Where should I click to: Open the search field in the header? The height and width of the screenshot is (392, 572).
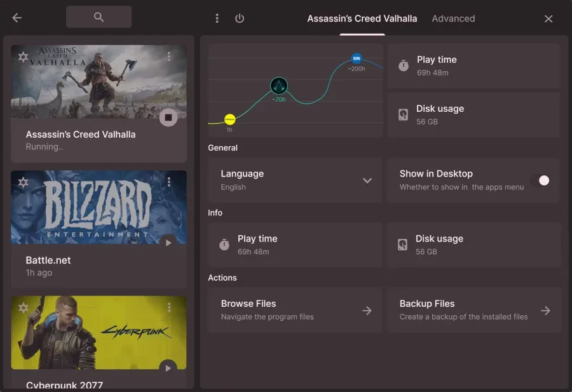point(99,17)
